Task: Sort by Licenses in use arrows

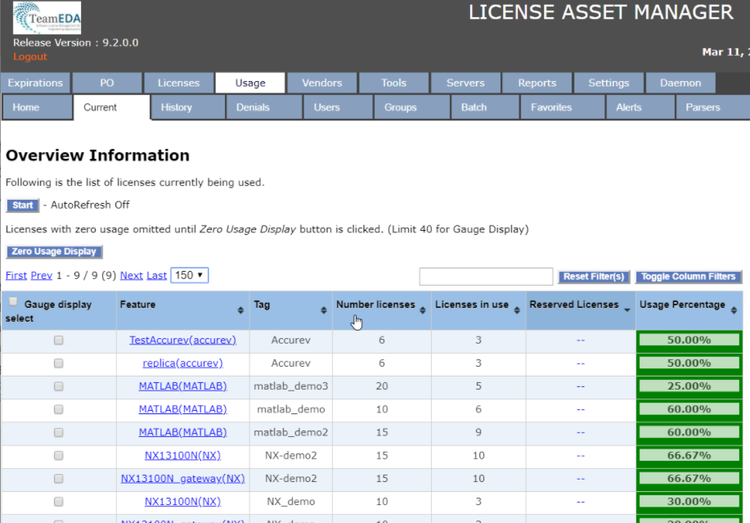Action: tap(517, 311)
